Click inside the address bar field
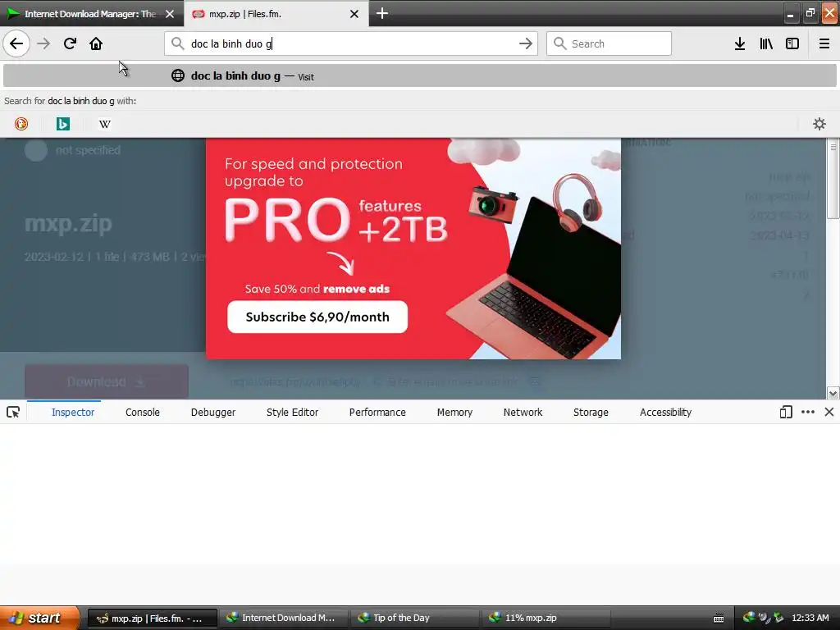Viewport: 840px width, 630px height. coord(351,43)
